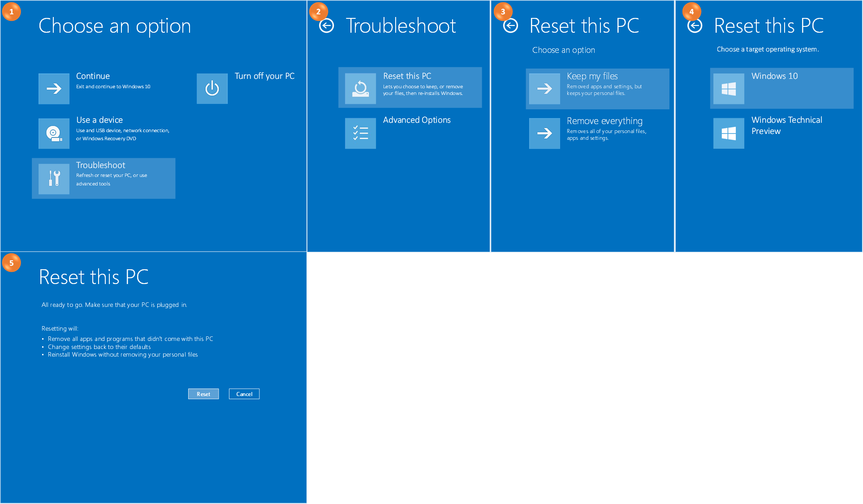Select Windows 10 as target operating system
Viewport: 863px width, 504px height.
pos(781,88)
